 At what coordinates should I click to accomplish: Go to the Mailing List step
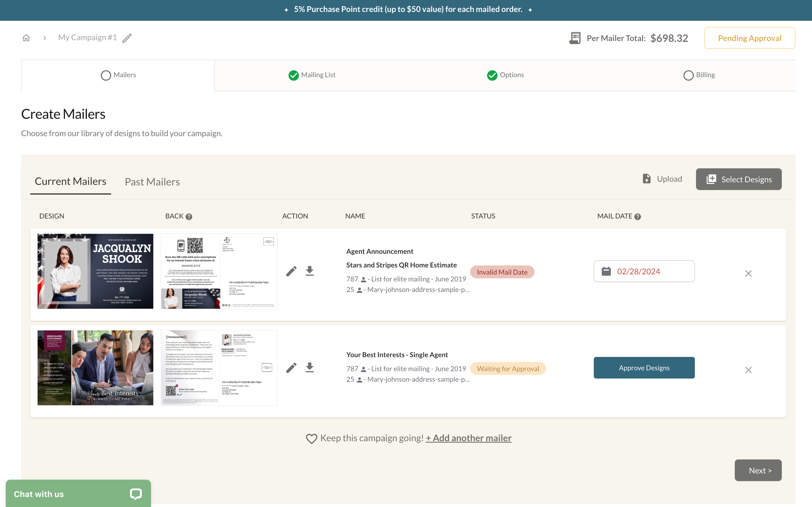coord(312,75)
